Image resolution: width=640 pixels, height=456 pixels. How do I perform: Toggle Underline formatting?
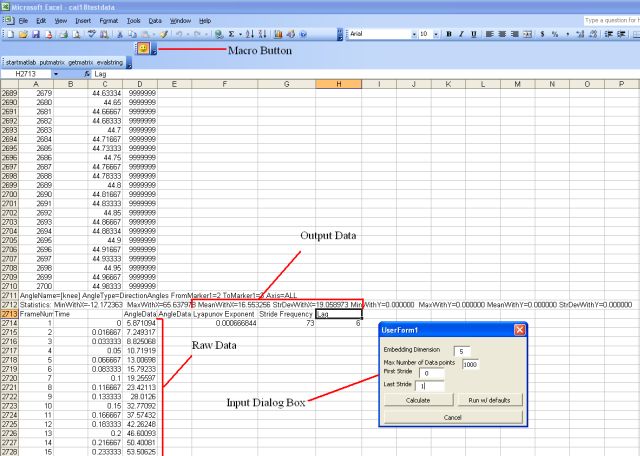(x=473, y=34)
